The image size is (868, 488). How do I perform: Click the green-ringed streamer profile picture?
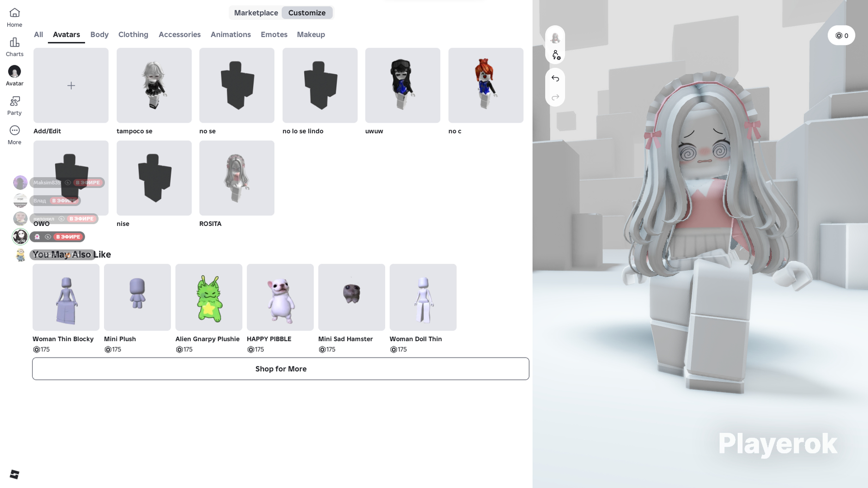tap(20, 237)
